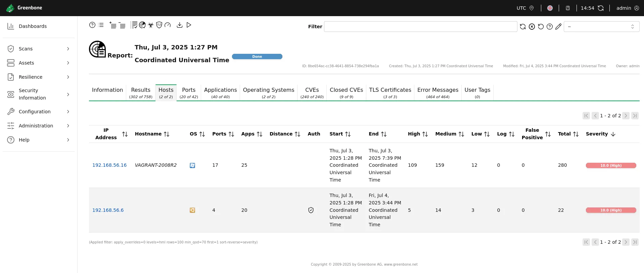Switch to the Information tab
The image size is (644, 273).
coord(107,92)
